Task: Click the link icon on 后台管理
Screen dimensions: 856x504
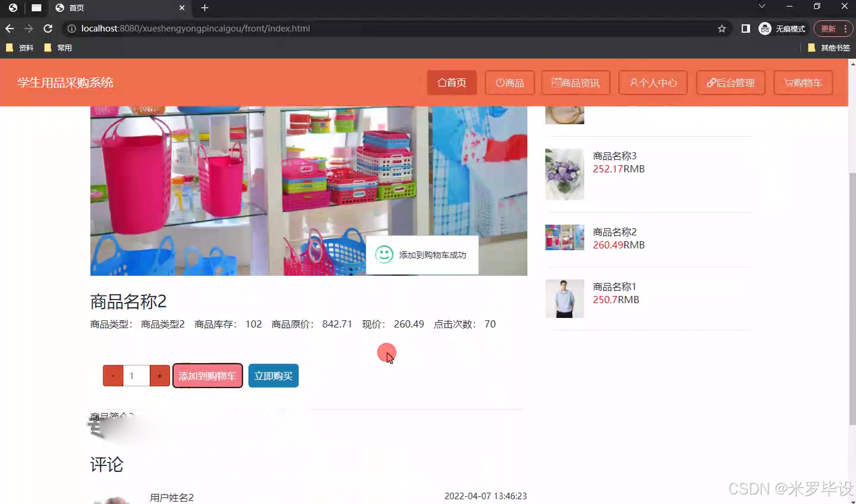Action: pos(711,83)
